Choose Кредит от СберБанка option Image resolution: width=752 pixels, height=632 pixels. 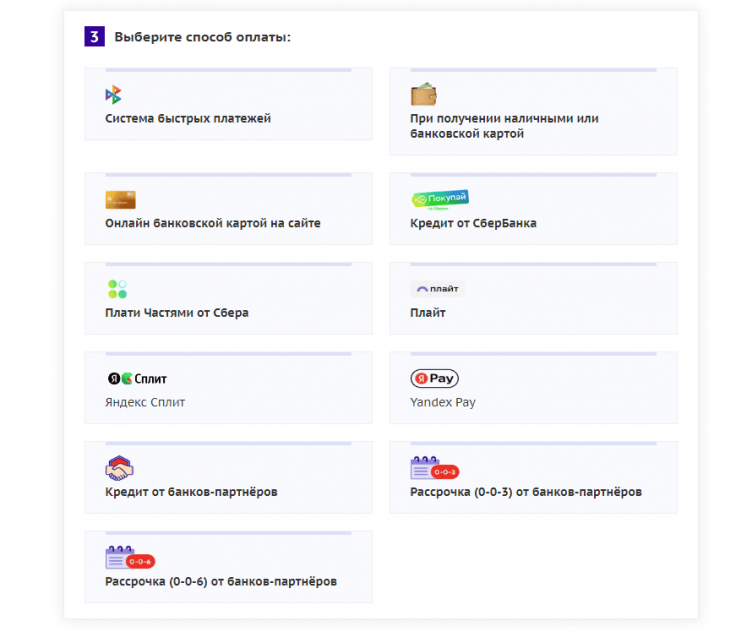point(473,223)
